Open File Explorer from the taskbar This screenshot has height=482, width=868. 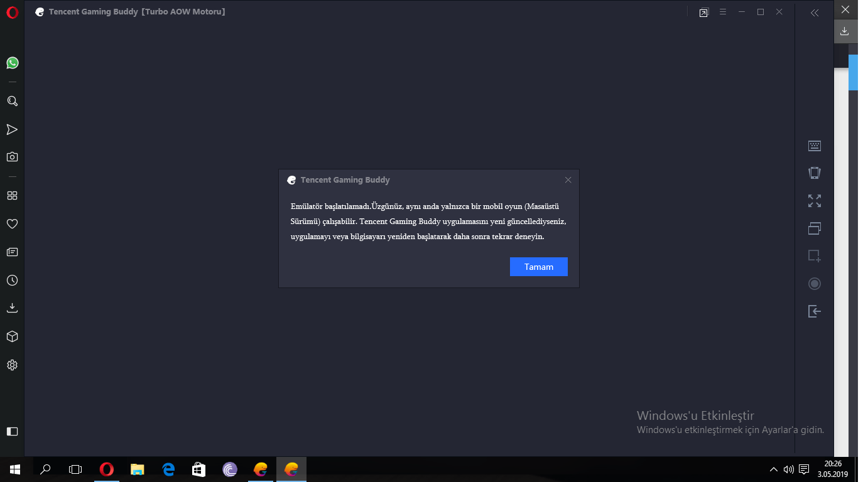[138, 469]
